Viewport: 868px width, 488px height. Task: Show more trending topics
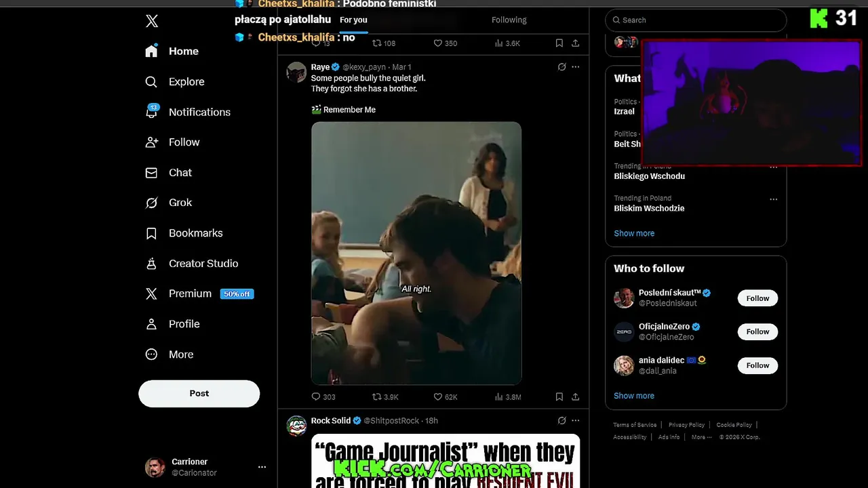634,233
